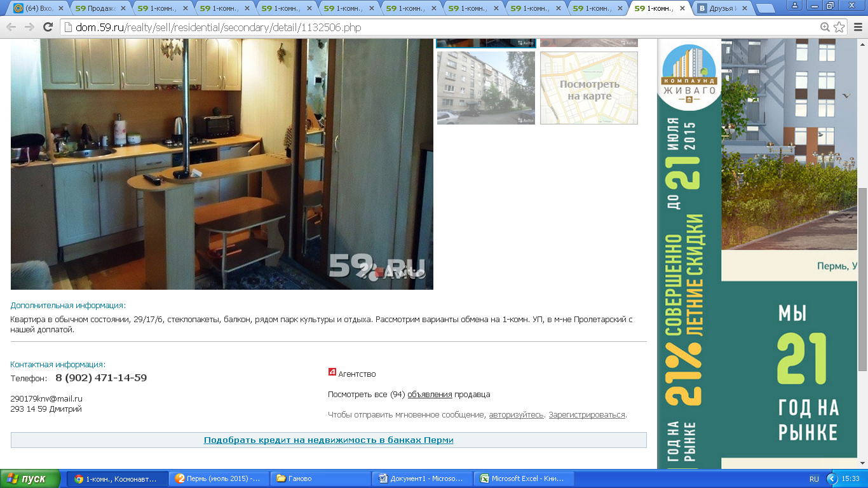
Task: Close the "Продажа" tab
Action: click(122, 8)
